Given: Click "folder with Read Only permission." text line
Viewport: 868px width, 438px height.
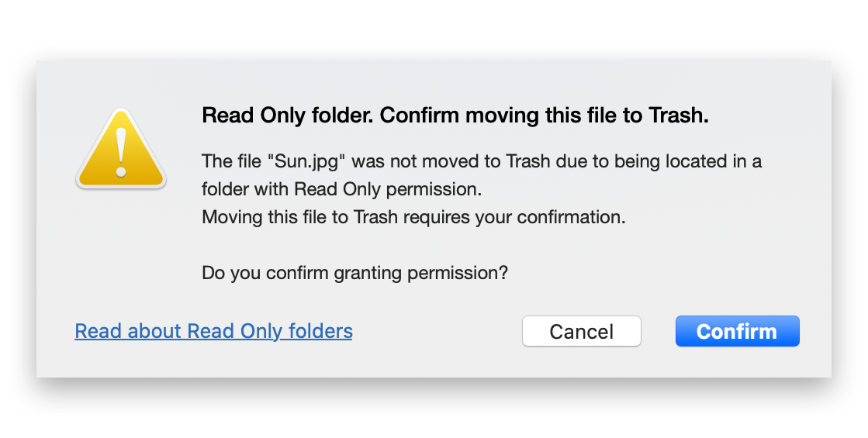Looking at the screenshot, I should pyautogui.click(x=341, y=189).
